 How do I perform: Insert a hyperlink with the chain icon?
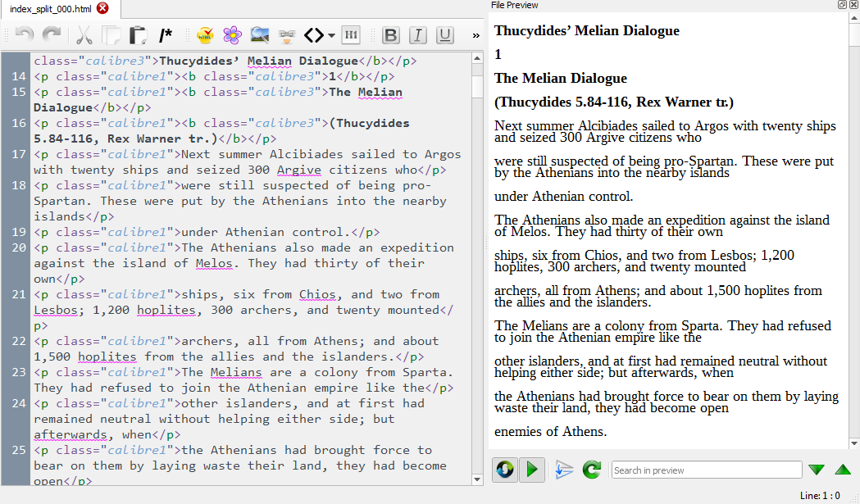click(287, 35)
